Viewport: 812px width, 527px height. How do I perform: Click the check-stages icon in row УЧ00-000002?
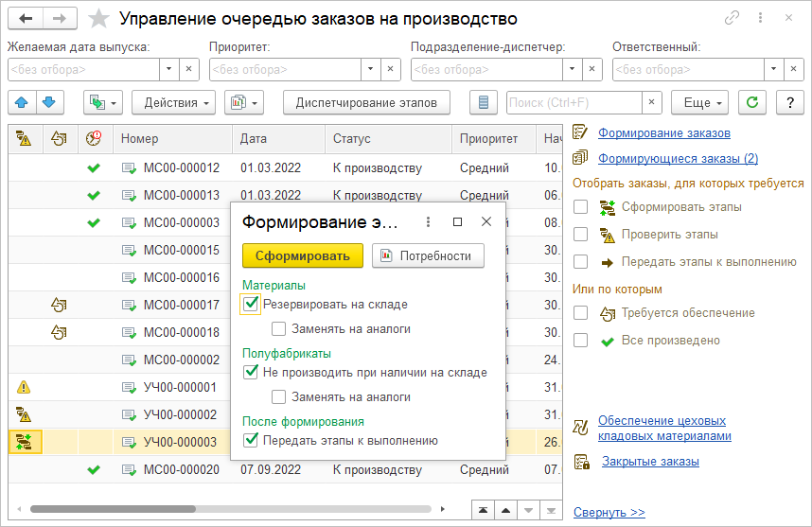click(24, 414)
